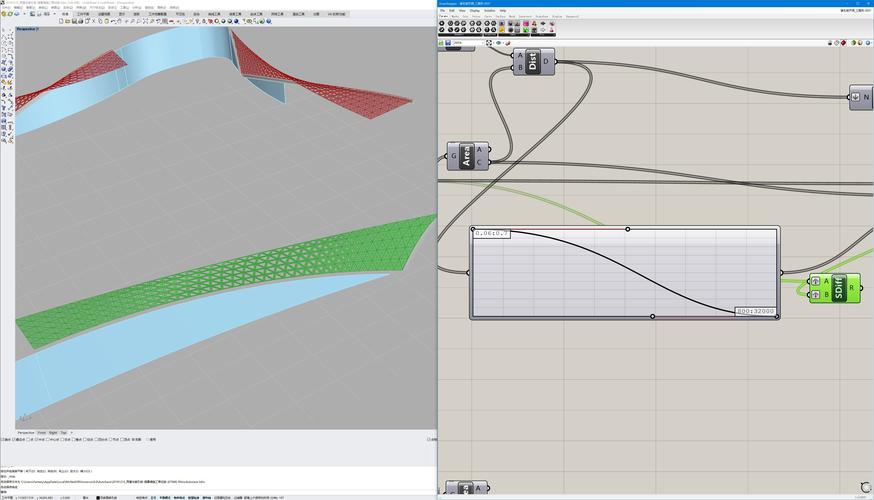
Task: Open the File menu in Grasshopper
Action: pyautogui.click(x=442, y=11)
